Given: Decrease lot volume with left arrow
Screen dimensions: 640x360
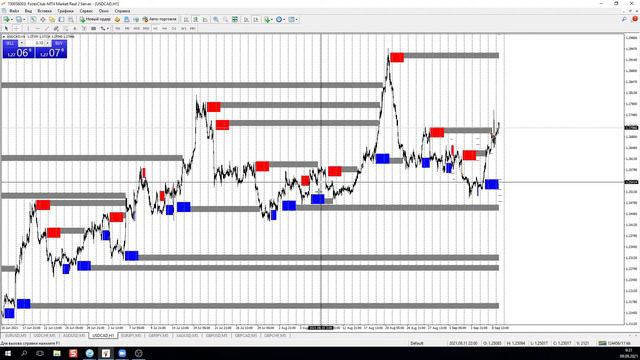Looking at the screenshot, I should [x=22, y=43].
